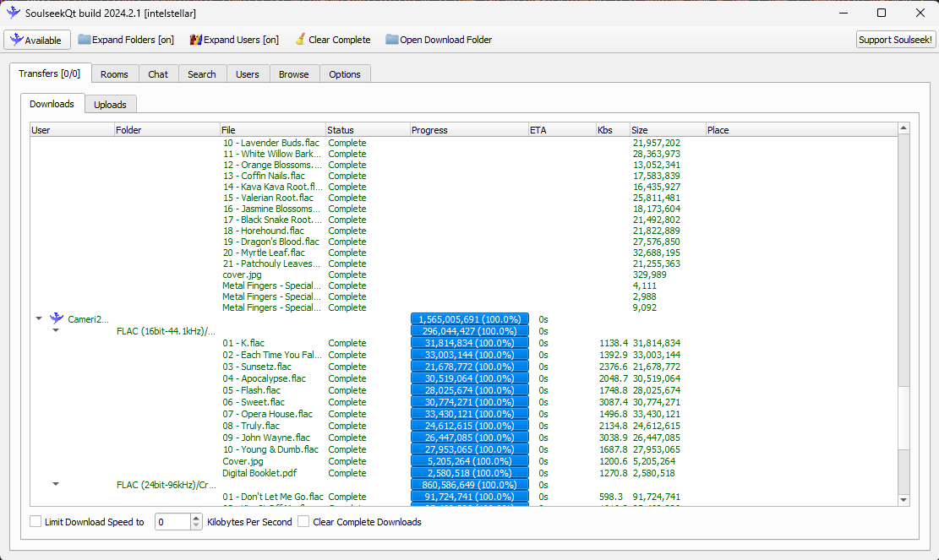Click the scroll down arrow in the downloads list

[x=904, y=500]
